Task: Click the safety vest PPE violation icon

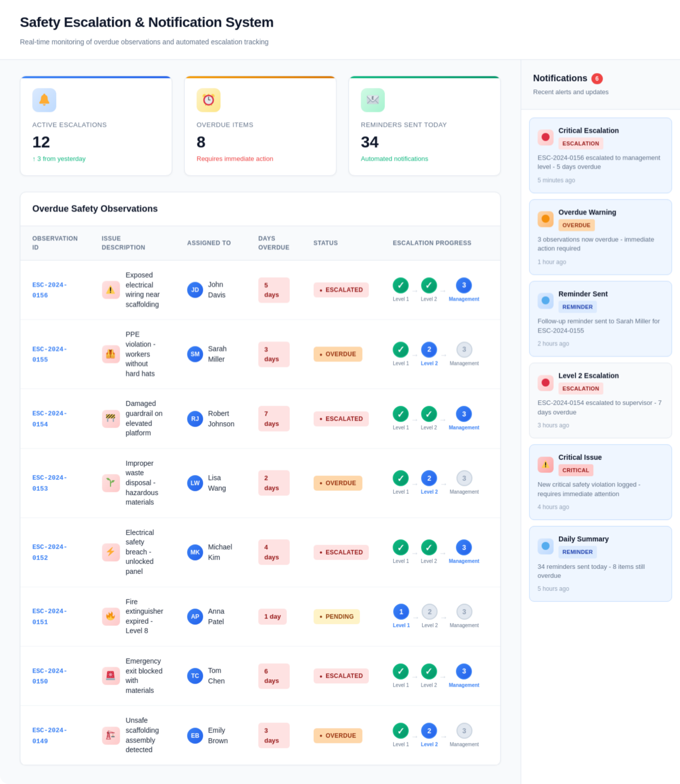Action: click(x=110, y=354)
